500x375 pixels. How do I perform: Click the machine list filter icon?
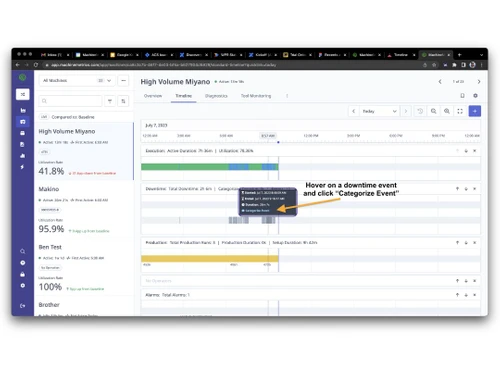pos(110,101)
